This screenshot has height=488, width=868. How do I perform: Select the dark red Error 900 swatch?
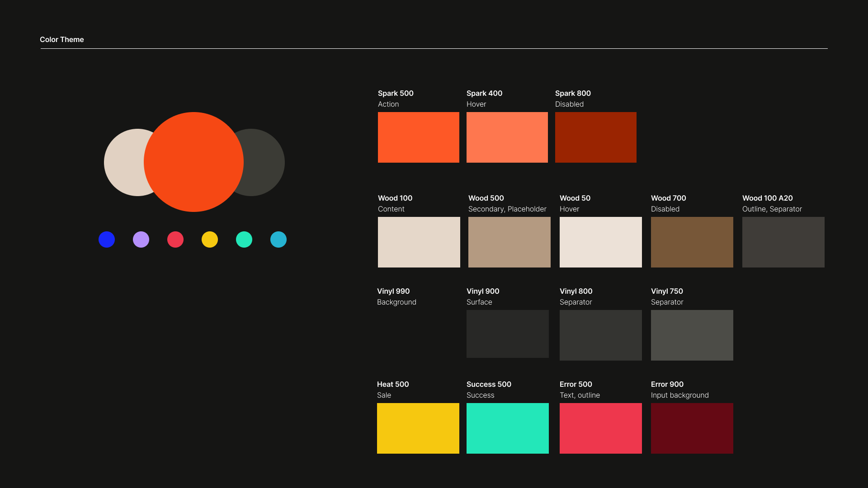(692, 428)
